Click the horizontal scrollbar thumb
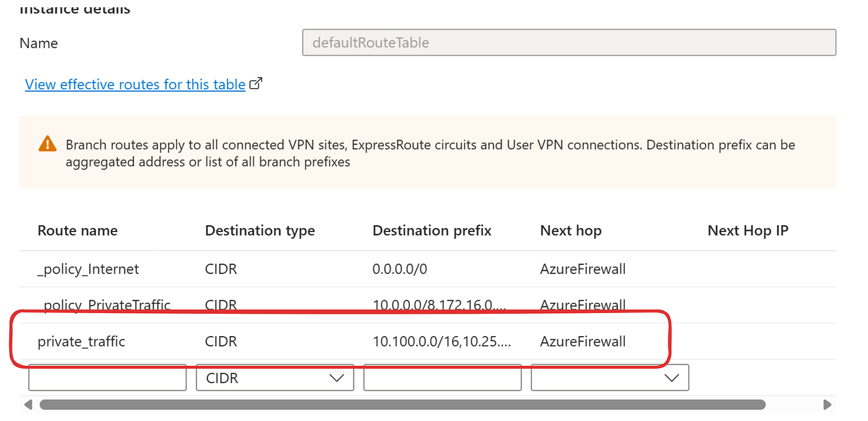Image resolution: width=868 pixels, height=421 pixels. click(x=402, y=404)
